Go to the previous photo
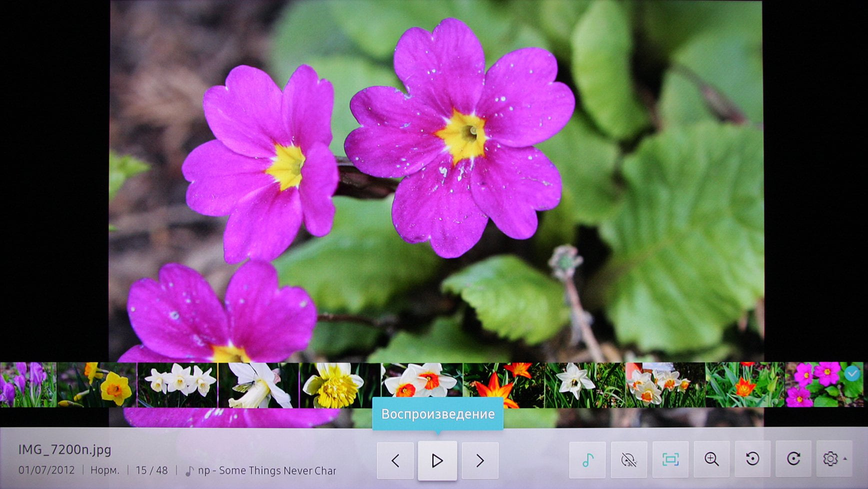The width and height of the screenshot is (868, 489). (395, 460)
